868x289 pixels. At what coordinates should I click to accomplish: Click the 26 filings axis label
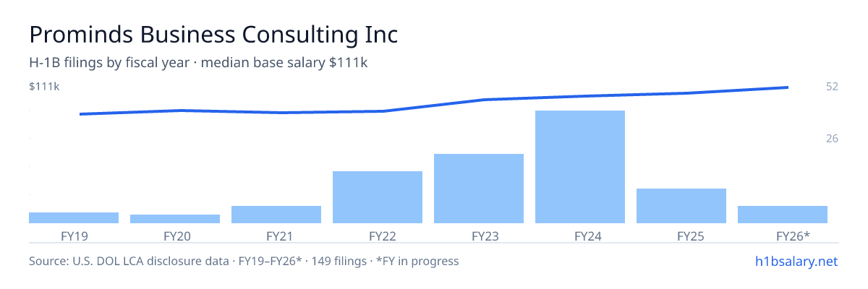tap(832, 138)
